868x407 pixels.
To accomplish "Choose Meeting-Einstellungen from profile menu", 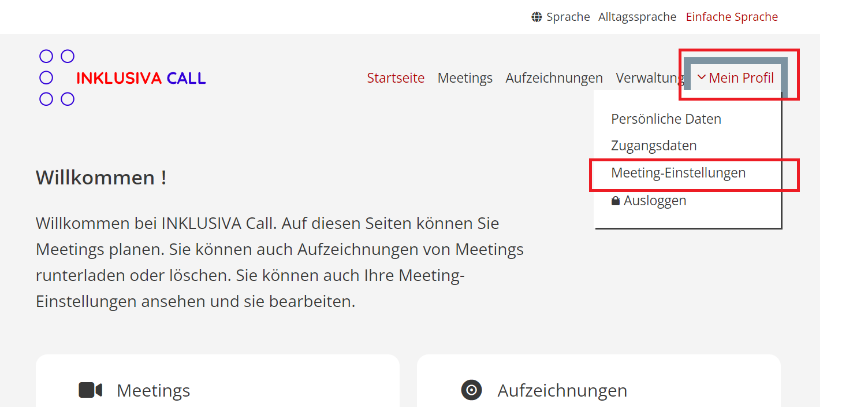I will (x=678, y=172).
